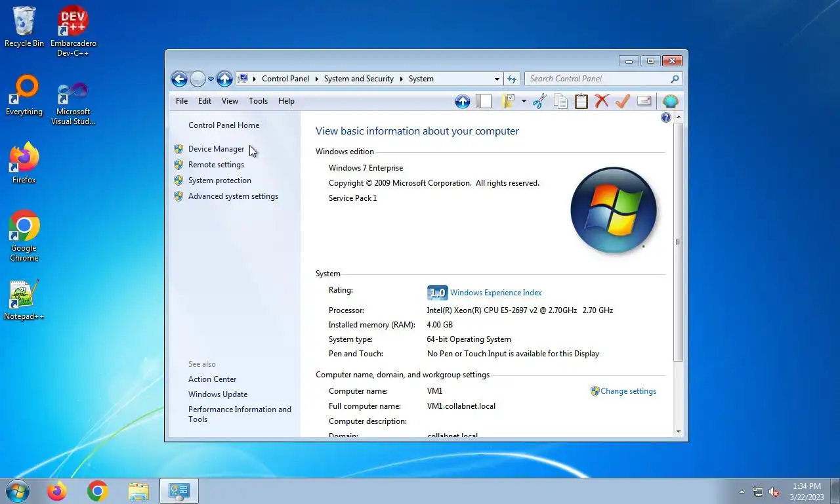The image size is (840, 504).
Task: Click the Back navigation arrow
Action: 179,79
